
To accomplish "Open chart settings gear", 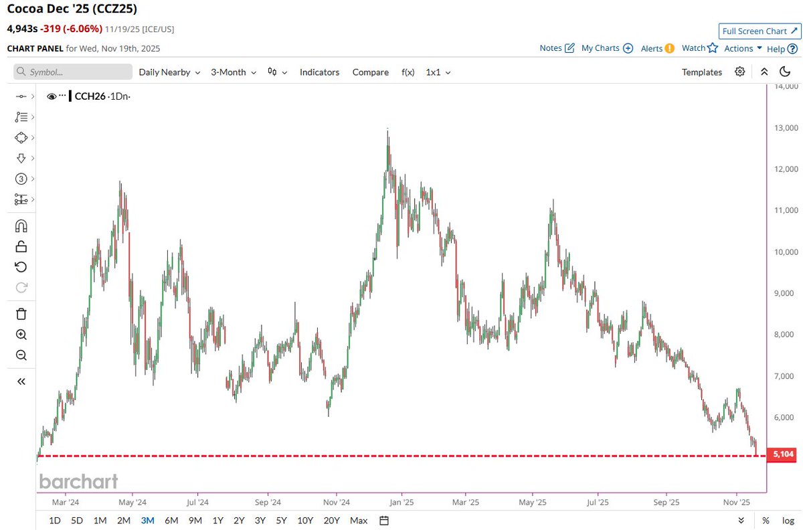I will (x=739, y=72).
